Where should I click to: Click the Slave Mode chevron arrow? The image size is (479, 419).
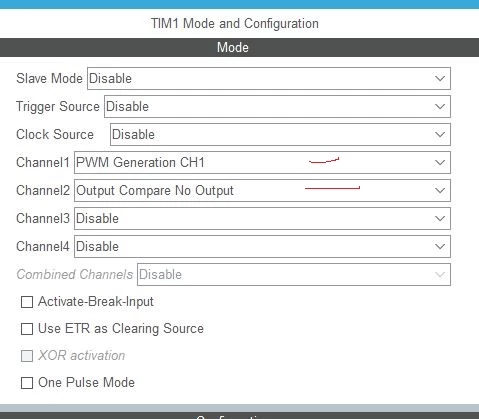coord(440,79)
